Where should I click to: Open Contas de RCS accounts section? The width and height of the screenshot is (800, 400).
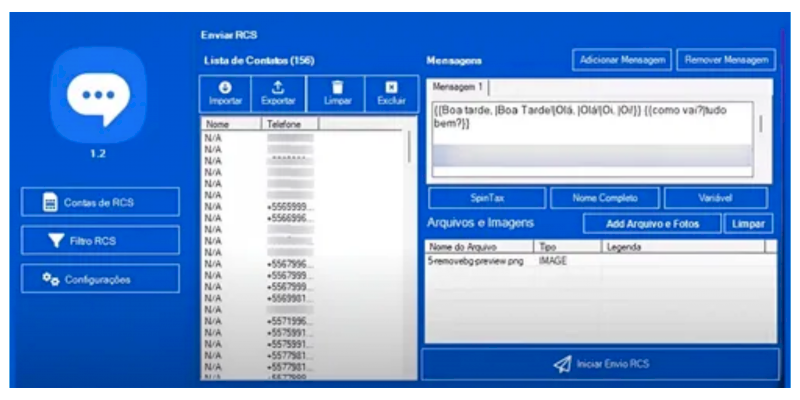pyautogui.click(x=100, y=202)
